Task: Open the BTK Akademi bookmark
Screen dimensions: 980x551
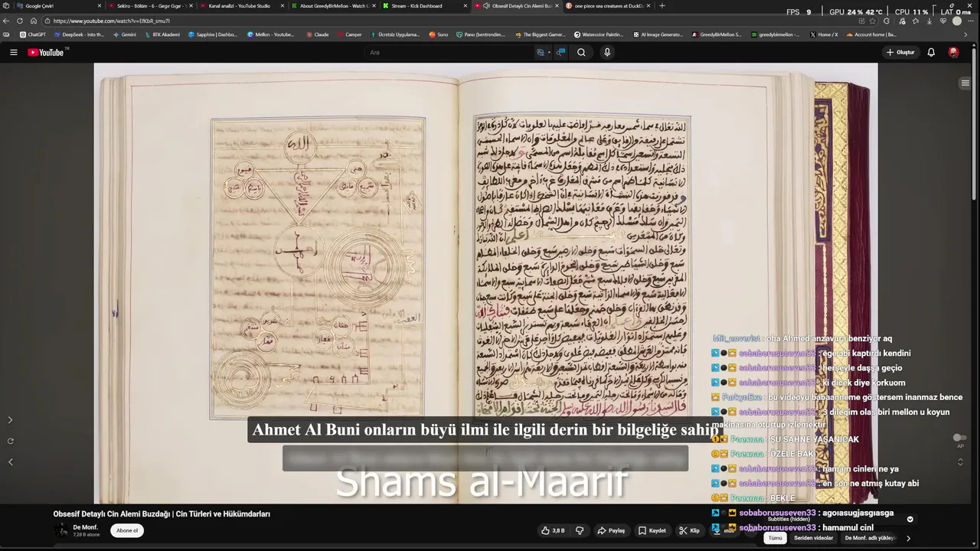Action: [x=162, y=34]
